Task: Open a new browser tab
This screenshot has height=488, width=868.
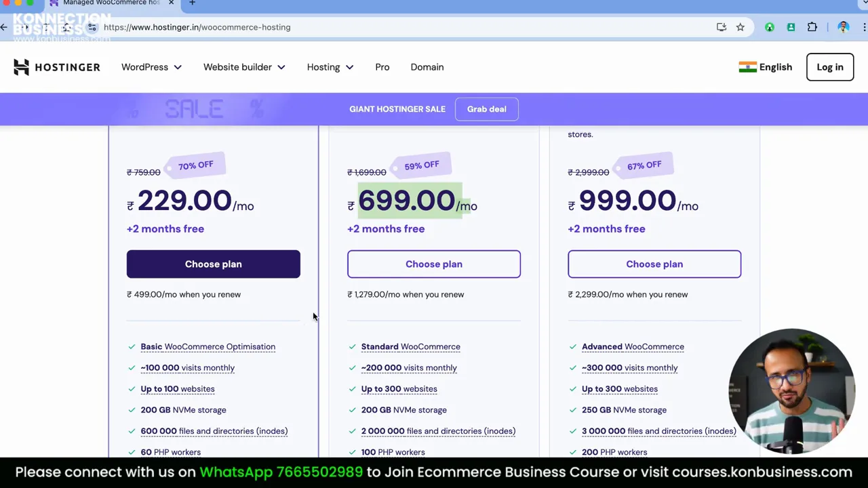Action: [x=192, y=3]
